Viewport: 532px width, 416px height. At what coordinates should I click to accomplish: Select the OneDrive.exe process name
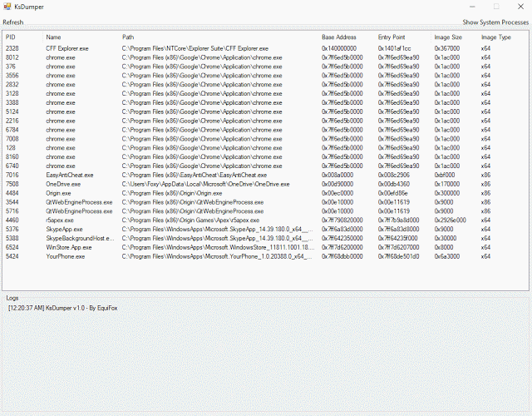(x=63, y=184)
